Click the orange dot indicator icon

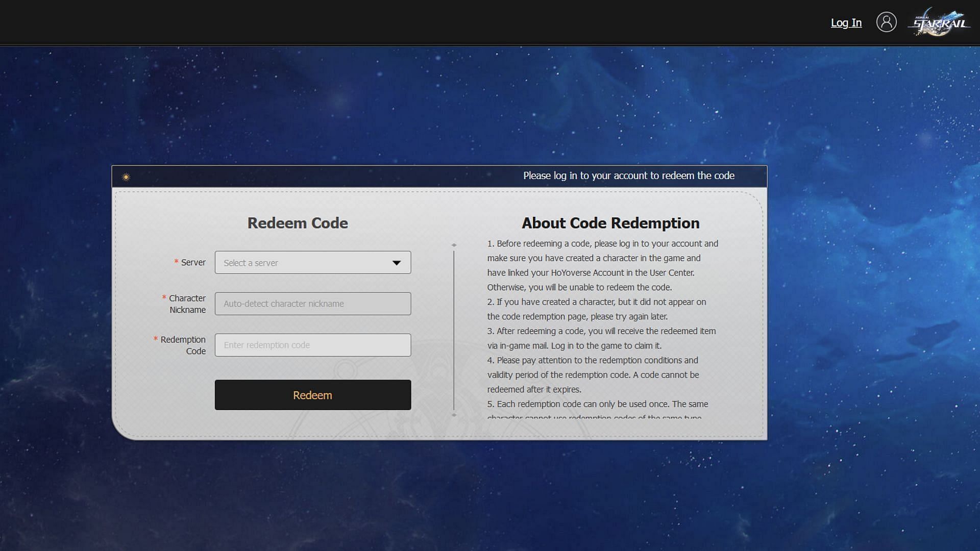(x=125, y=176)
